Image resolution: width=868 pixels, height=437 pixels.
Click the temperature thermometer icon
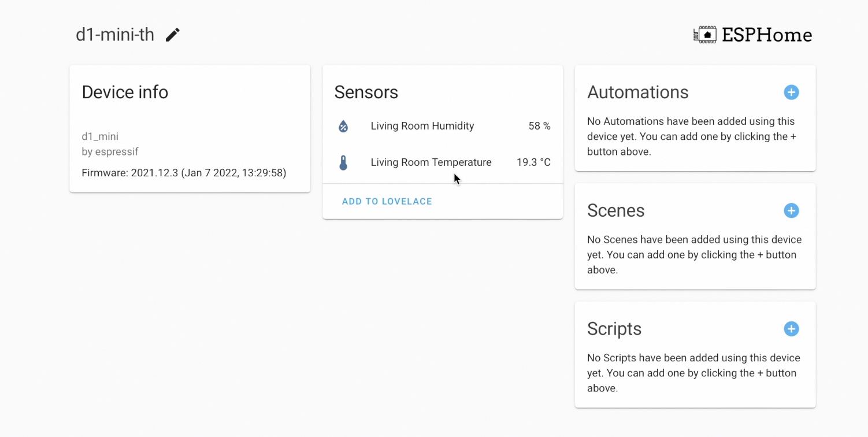tap(343, 162)
